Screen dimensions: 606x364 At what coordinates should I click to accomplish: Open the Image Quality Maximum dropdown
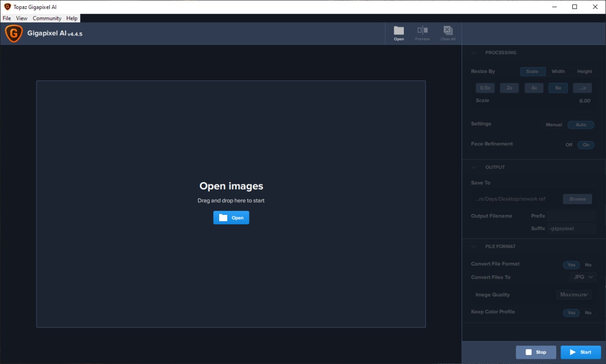(x=574, y=294)
